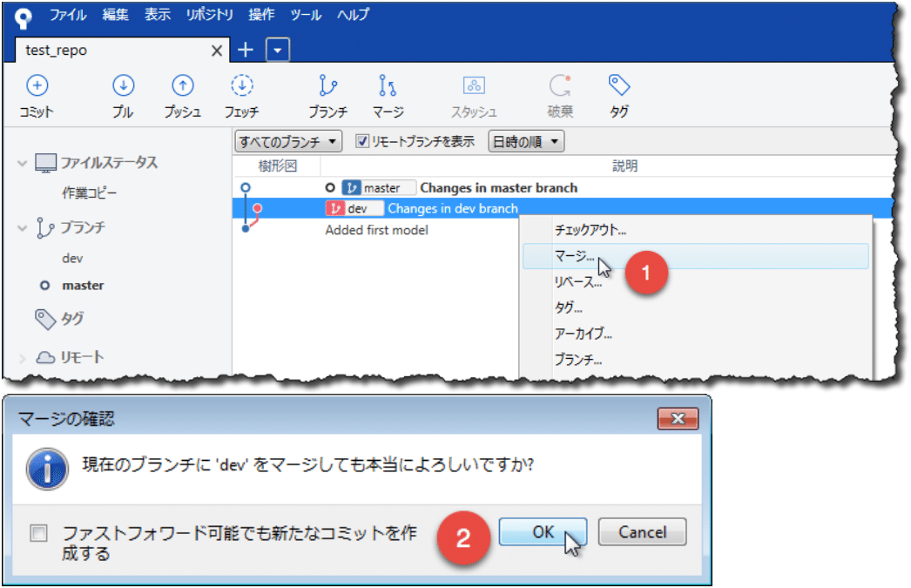Open the Tools (ツール) menu

(x=306, y=15)
